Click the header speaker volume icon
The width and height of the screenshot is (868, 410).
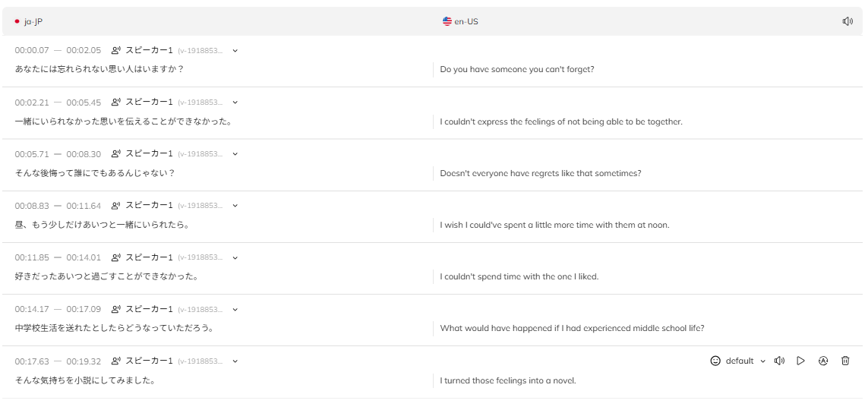point(847,21)
